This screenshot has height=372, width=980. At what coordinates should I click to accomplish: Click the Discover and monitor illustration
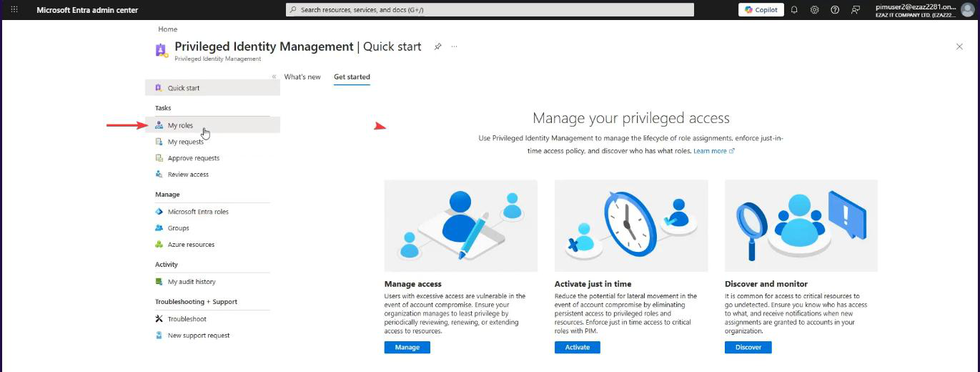pos(801,225)
